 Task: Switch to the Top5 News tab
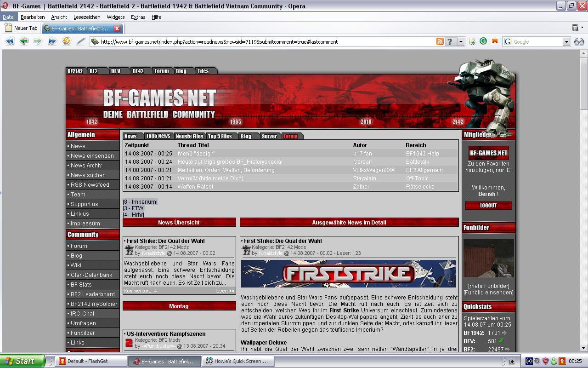(x=158, y=136)
